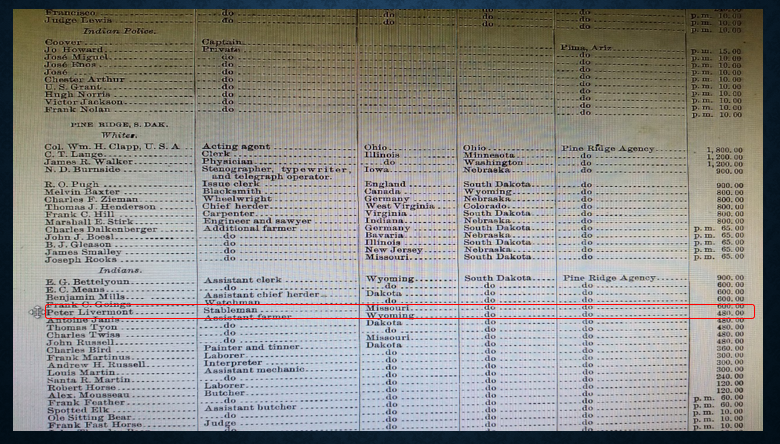Select the U. S. Grant name
Viewport: 780px width, 444px height.
coord(73,87)
